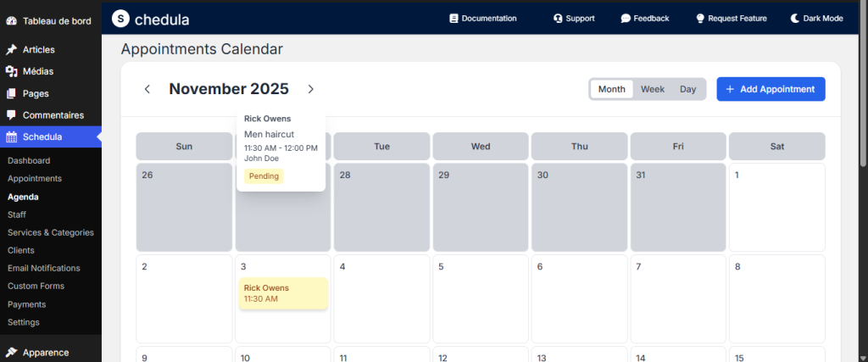Go to previous month with left chevron

(x=147, y=89)
